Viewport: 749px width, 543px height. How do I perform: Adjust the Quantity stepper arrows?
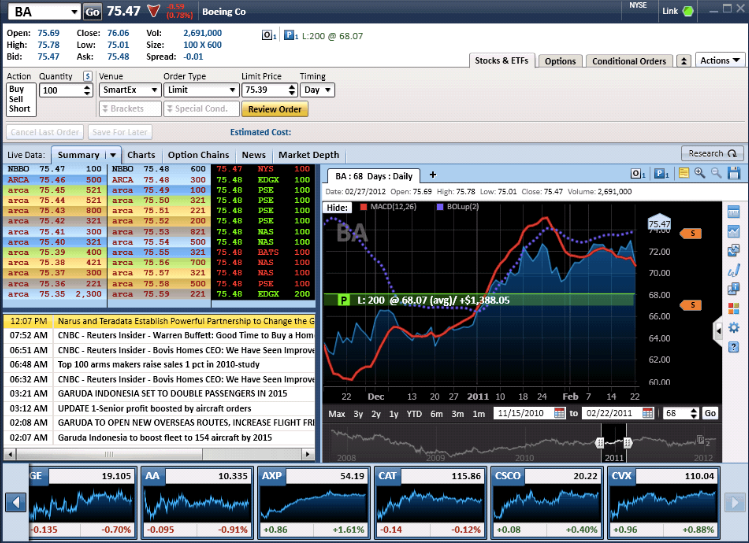[x=87, y=90]
